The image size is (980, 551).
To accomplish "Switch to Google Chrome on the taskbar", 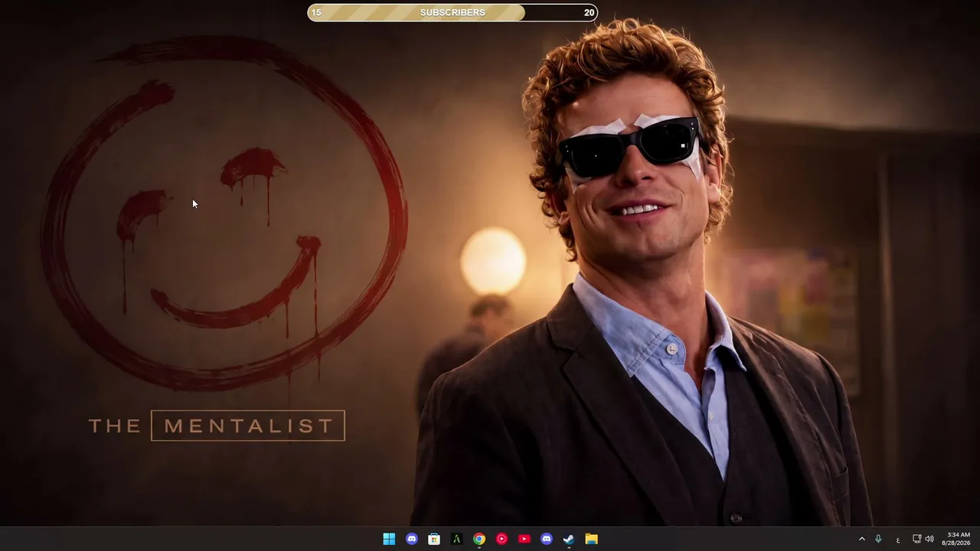I will [479, 539].
